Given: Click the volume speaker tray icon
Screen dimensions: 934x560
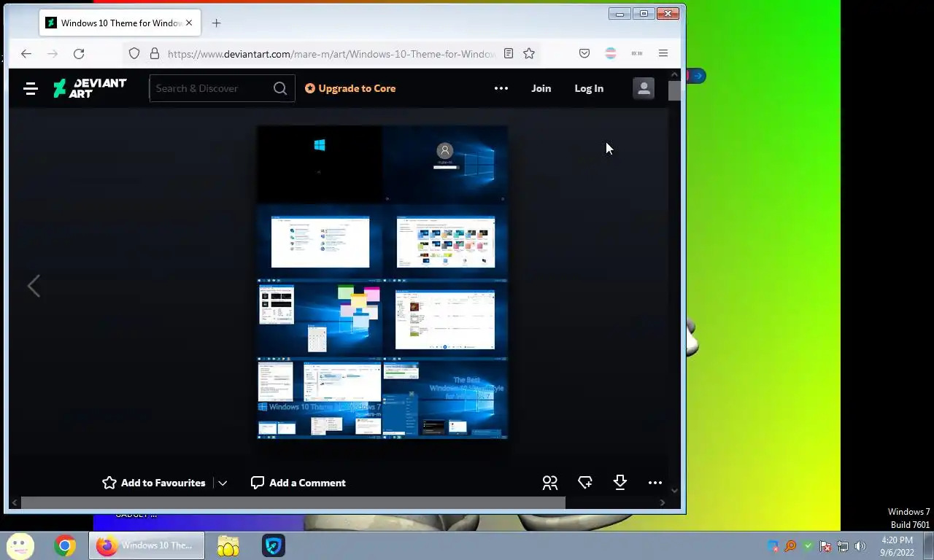Looking at the screenshot, I should tap(860, 546).
